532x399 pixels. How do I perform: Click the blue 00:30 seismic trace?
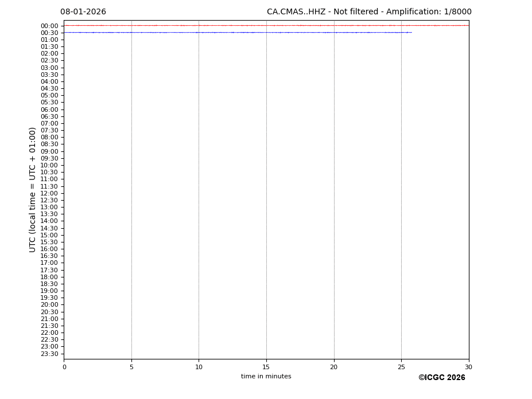point(238,32)
